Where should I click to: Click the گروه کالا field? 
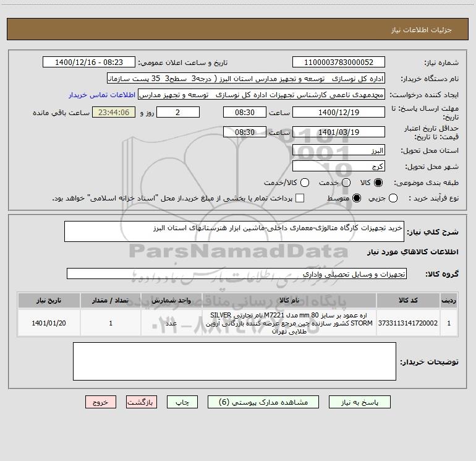(237, 274)
